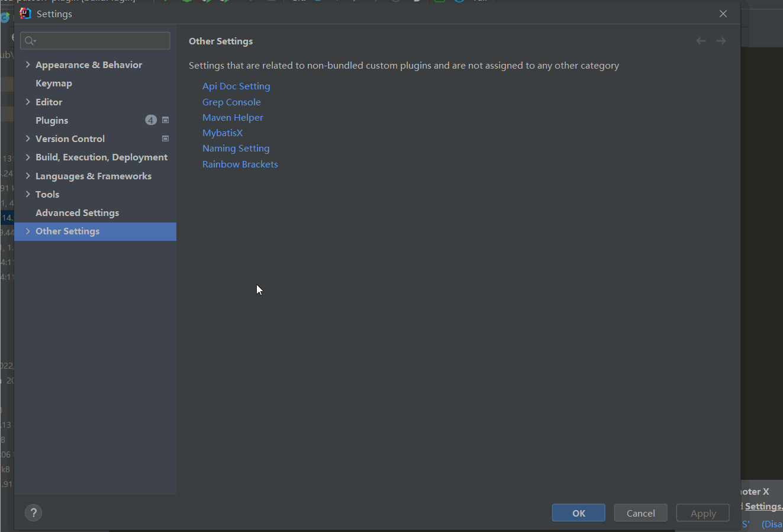Click the IntelliJ logo in Settings title bar

click(25, 14)
